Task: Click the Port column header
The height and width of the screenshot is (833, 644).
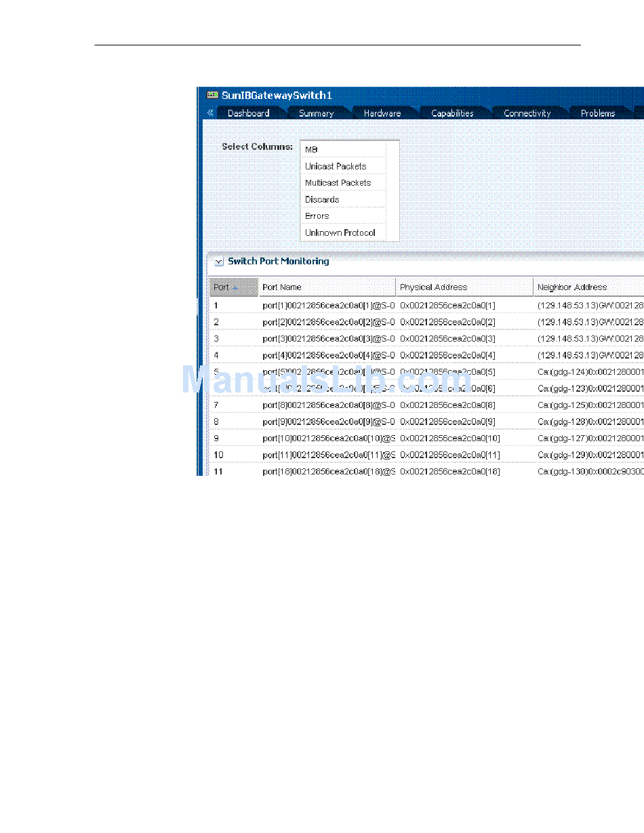Action: pyautogui.click(x=234, y=287)
